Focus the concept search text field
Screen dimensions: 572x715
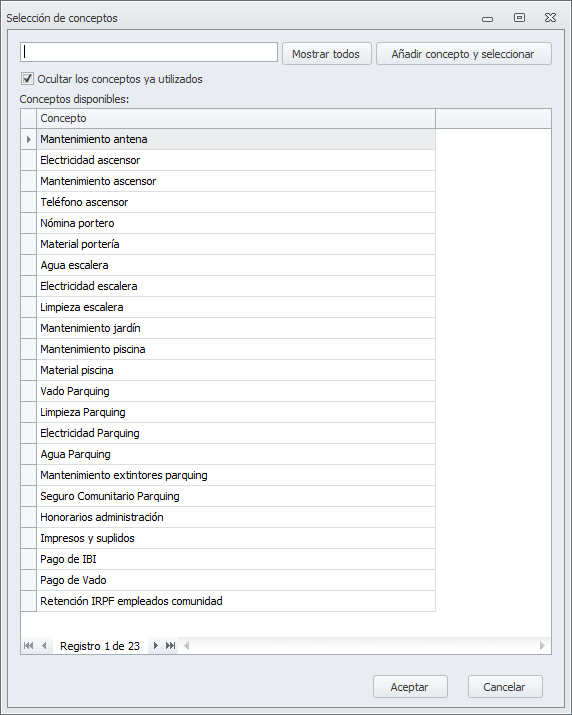149,52
